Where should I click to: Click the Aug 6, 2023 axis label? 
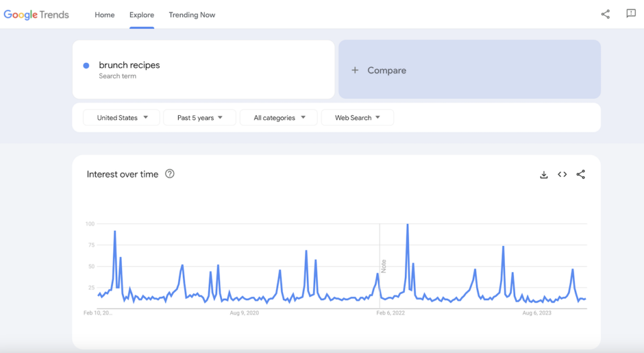(537, 313)
